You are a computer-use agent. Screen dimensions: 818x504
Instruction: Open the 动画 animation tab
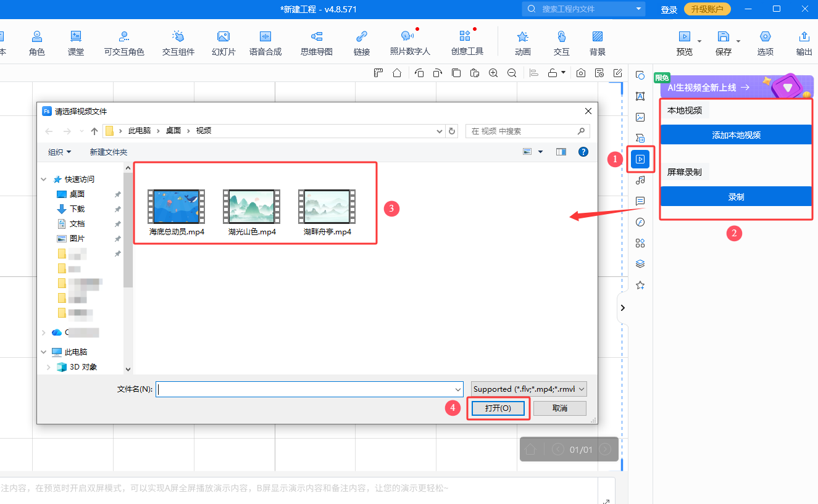(x=522, y=43)
